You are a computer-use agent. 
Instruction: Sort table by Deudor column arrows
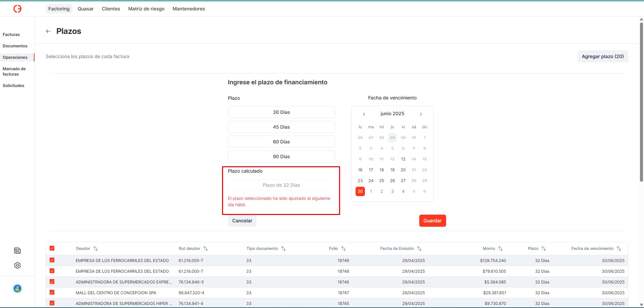coord(96,249)
